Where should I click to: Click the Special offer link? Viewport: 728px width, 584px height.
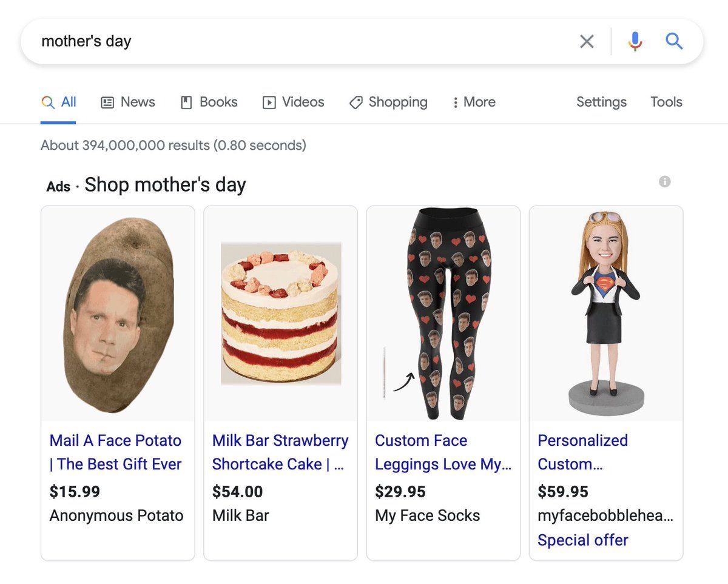pyautogui.click(x=583, y=540)
